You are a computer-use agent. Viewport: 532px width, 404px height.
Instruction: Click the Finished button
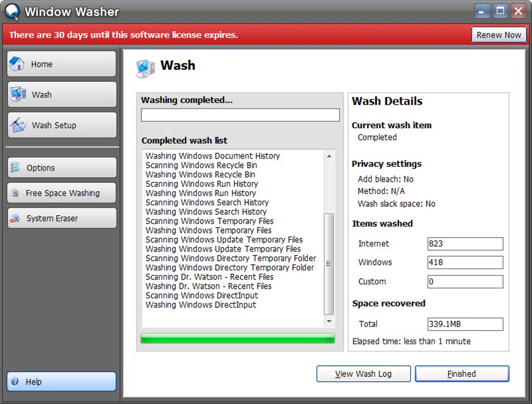pos(462,374)
